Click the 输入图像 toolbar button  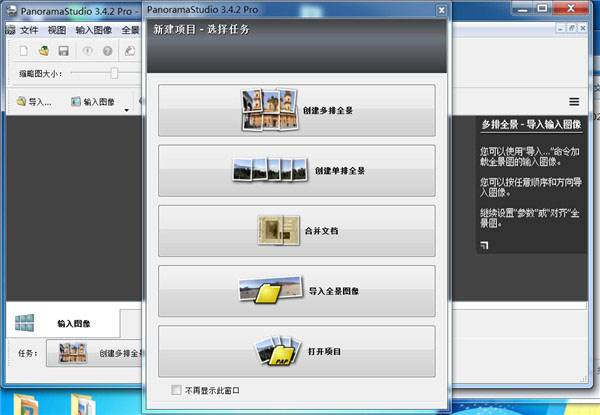coord(93,102)
